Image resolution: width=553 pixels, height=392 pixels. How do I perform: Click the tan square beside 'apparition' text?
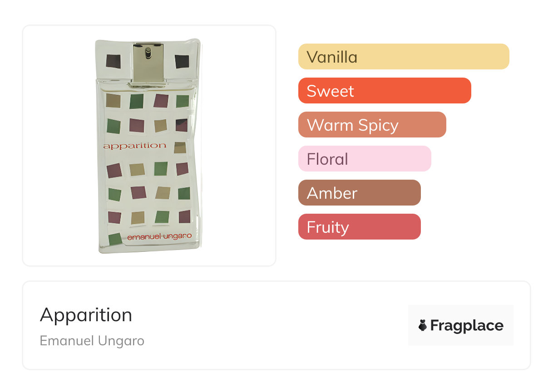(180, 147)
